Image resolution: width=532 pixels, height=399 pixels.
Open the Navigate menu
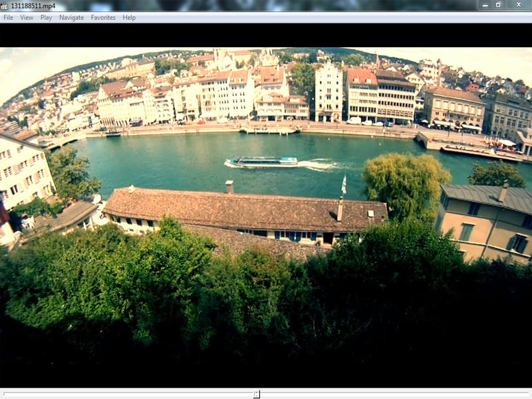pyautogui.click(x=71, y=18)
